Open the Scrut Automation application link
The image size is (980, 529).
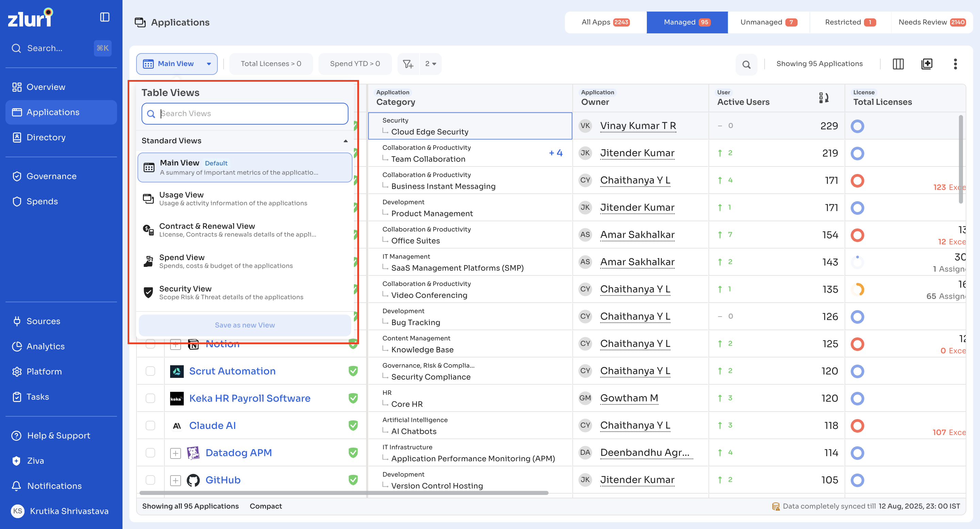232,371
